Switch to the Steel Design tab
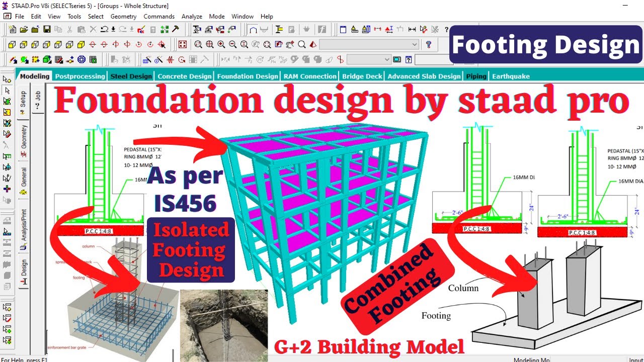 point(131,76)
